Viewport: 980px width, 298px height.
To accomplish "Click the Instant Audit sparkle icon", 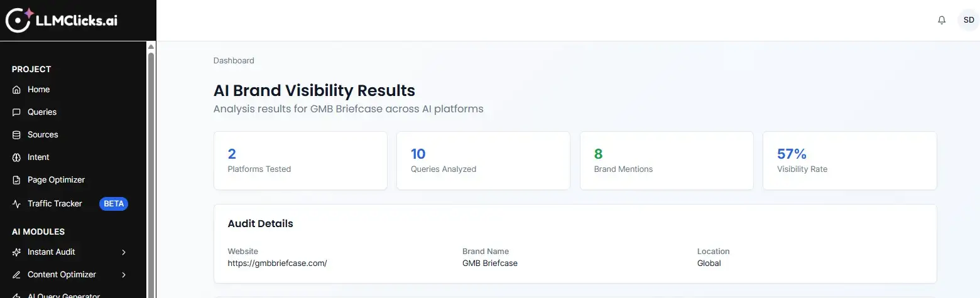I will [16, 252].
